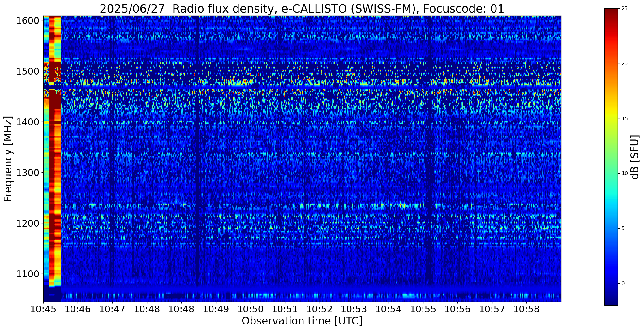Image resolution: width=644 pixels, height=330 pixels.
Task: Click the 10:57 time tick label
Action: (492, 309)
